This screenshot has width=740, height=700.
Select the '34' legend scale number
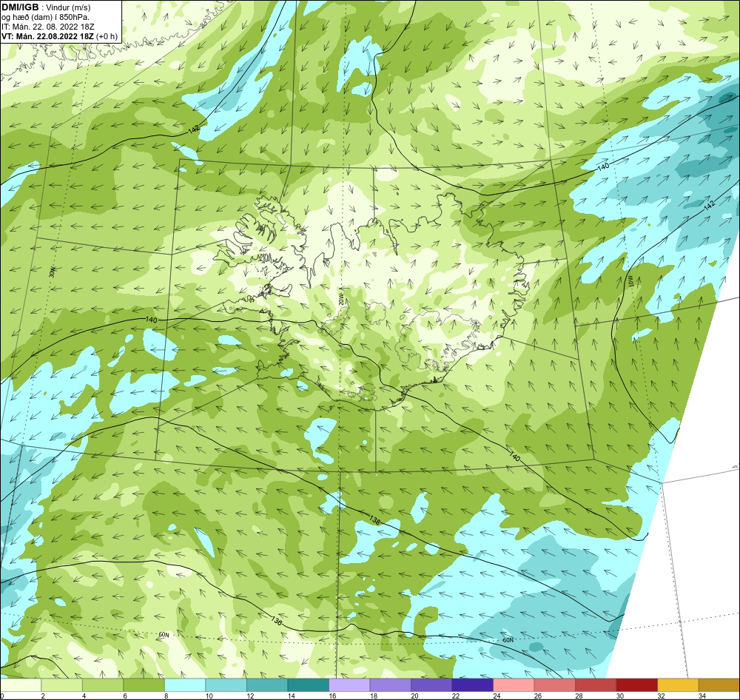coord(702,696)
